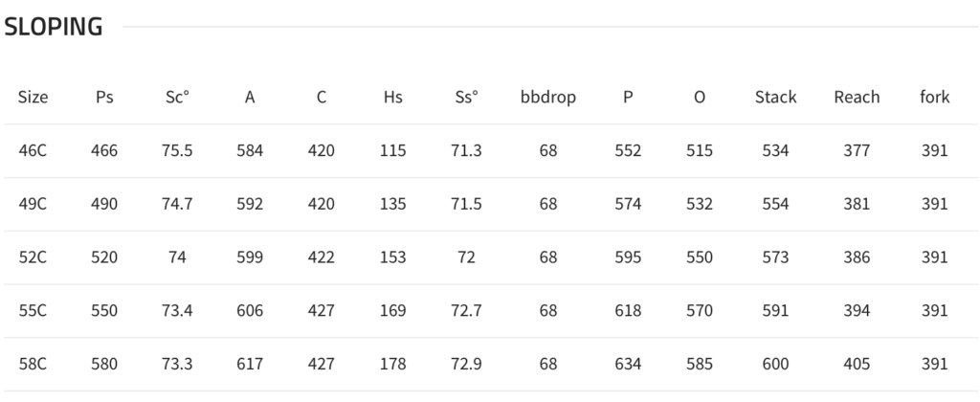
Task: Click the Ps value 520
Action: [103, 257]
